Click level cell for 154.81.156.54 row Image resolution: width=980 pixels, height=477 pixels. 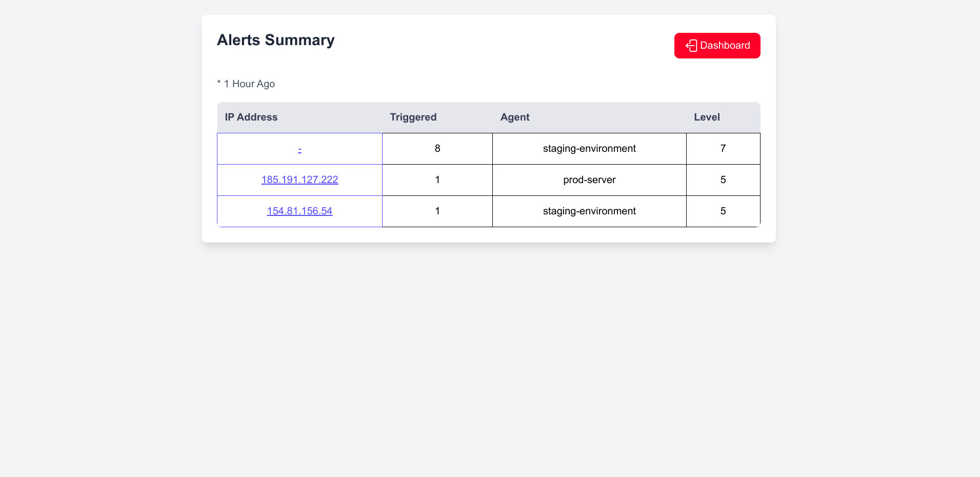coord(723,211)
